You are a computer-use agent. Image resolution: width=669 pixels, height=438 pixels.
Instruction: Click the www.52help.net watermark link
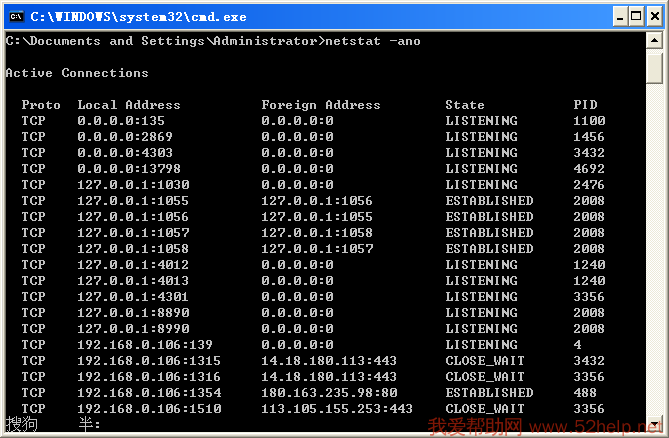(600, 427)
